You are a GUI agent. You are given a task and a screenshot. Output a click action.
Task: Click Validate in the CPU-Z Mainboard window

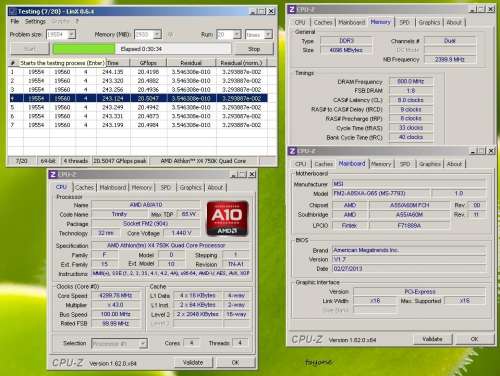432,339
